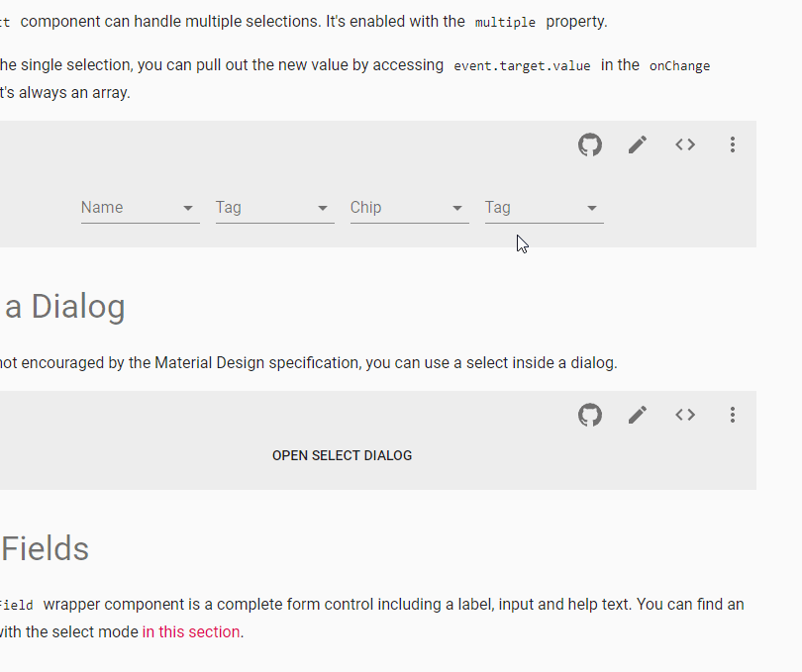Open the Name select dropdown
The image size is (802, 672).
point(140,208)
